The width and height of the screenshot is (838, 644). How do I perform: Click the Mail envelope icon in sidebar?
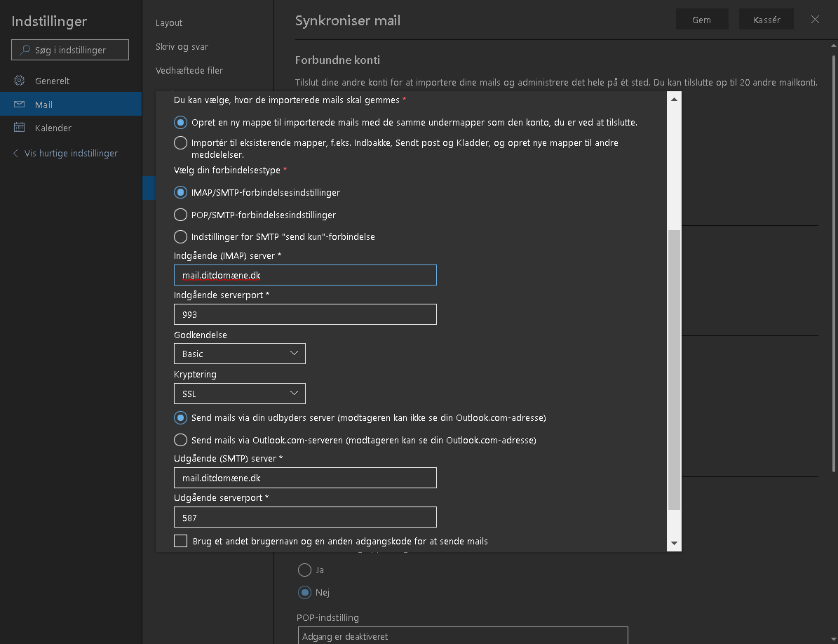pos(20,105)
